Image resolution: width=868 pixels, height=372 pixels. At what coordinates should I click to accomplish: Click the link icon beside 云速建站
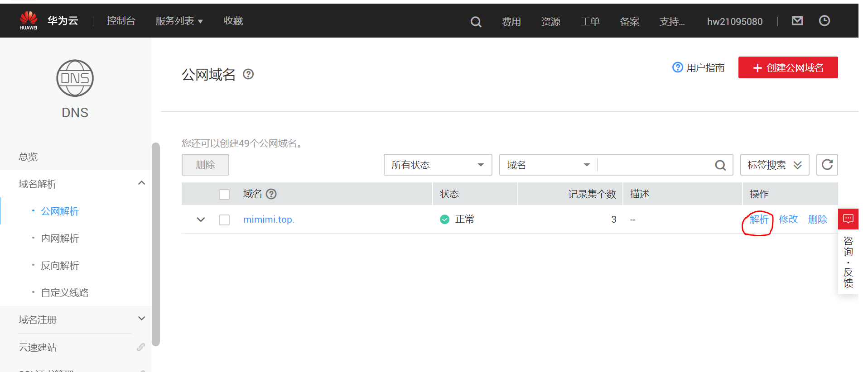coord(141,347)
